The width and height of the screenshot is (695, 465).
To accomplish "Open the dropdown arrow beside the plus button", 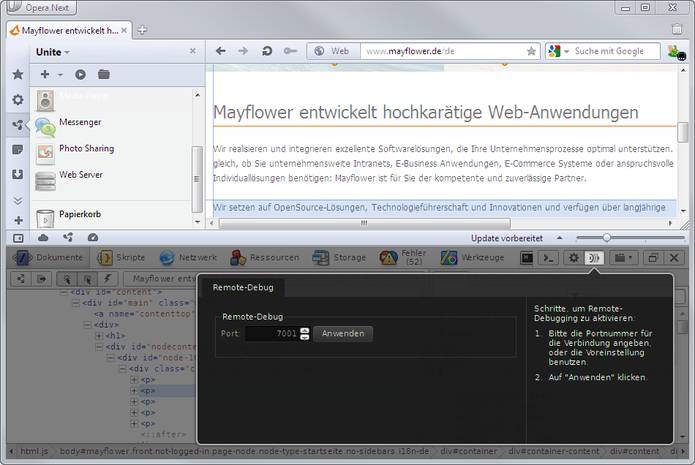I will coord(60,75).
